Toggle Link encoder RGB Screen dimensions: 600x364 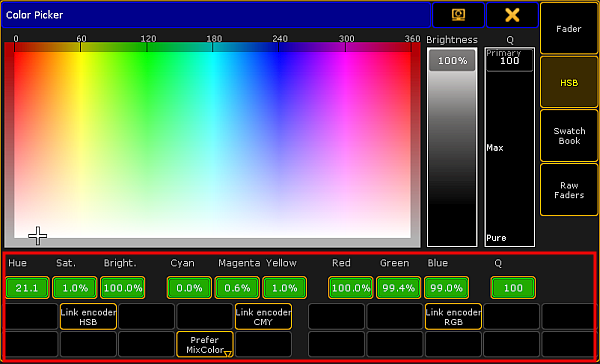click(x=453, y=317)
